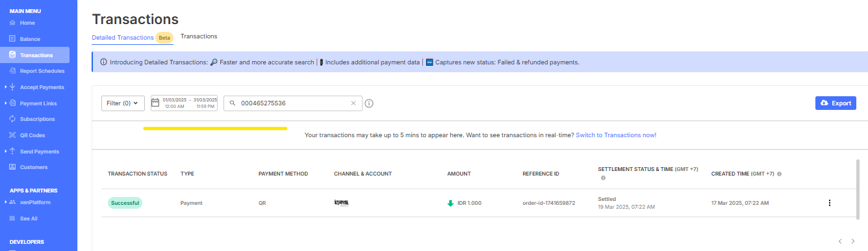Clear the search field with X
This screenshot has width=868, height=251.
pos(353,103)
